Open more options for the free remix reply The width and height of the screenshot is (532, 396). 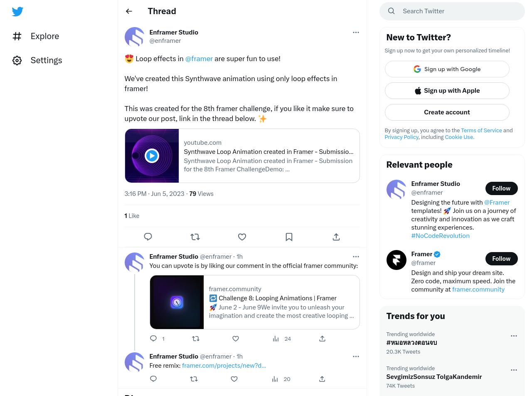(356, 356)
